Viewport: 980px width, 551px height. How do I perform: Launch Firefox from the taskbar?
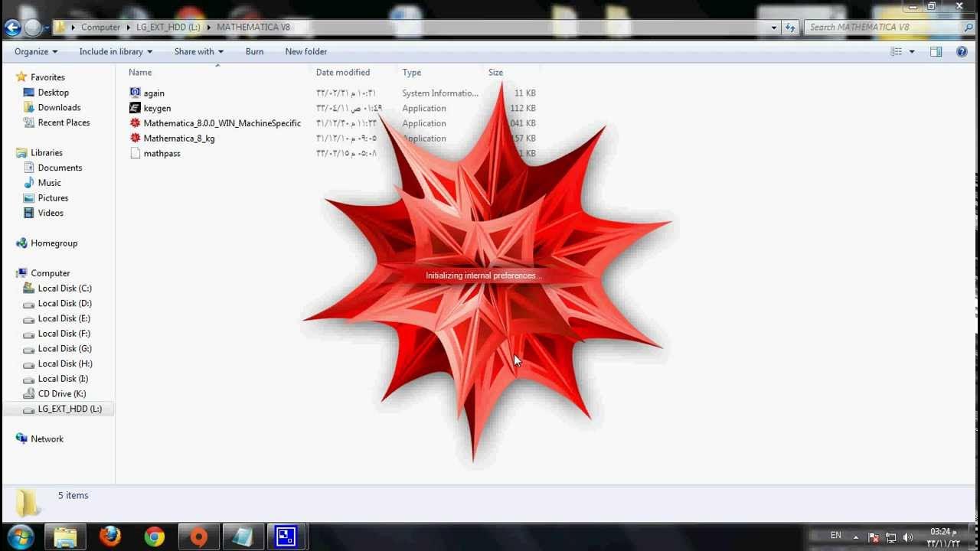tap(110, 537)
